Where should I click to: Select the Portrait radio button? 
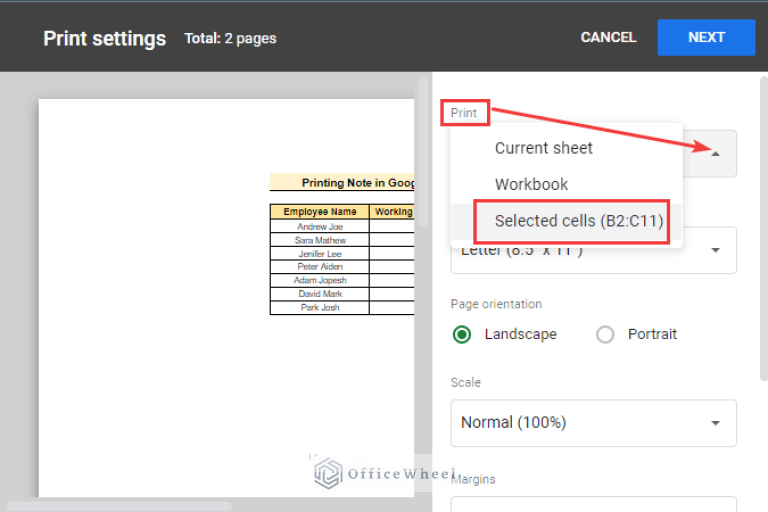pyautogui.click(x=605, y=335)
